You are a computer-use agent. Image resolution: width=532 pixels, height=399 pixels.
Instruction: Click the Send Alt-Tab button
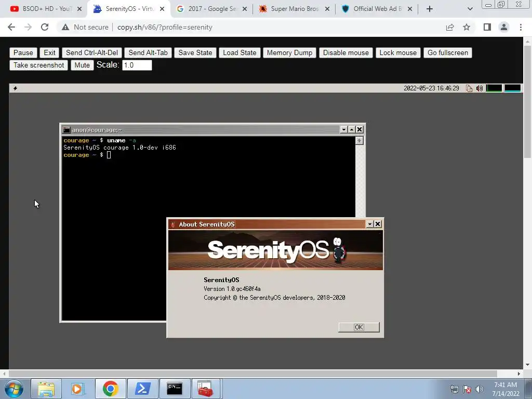(148, 52)
